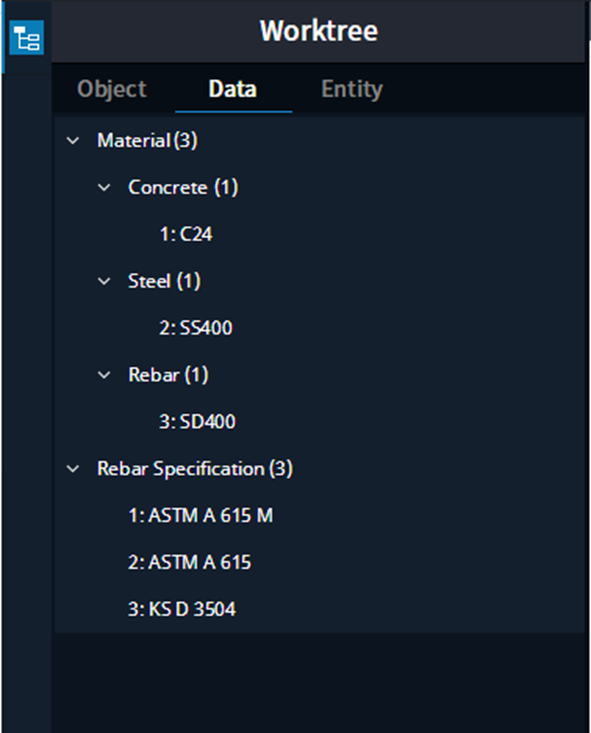Select 1: ASTM A 615 M specification
Viewport: 591px width, 733px height.
coord(201,515)
